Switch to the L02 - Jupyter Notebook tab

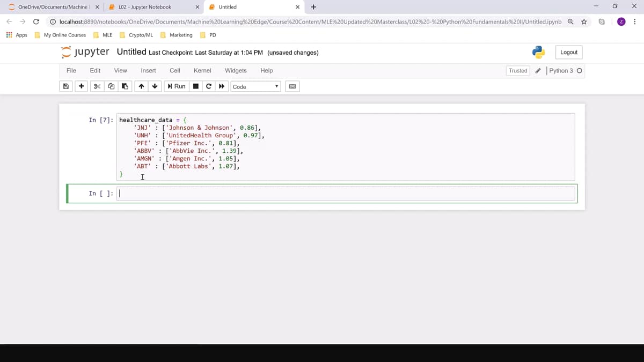point(145,7)
